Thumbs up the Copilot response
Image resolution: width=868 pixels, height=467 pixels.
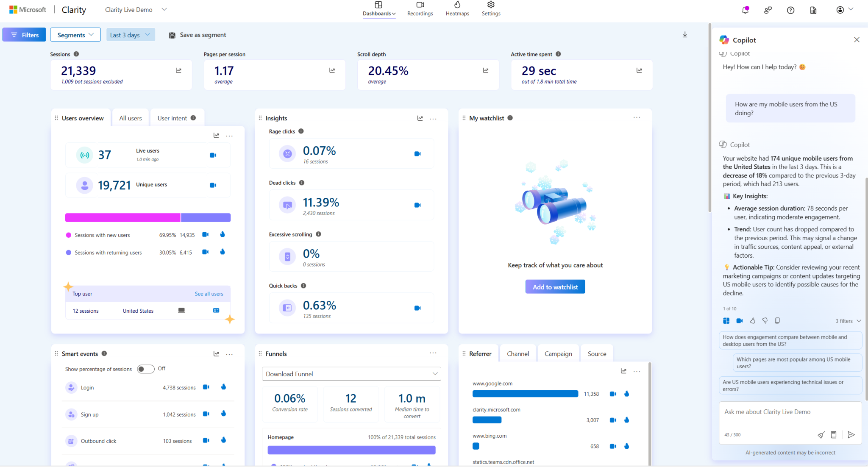pyautogui.click(x=752, y=321)
